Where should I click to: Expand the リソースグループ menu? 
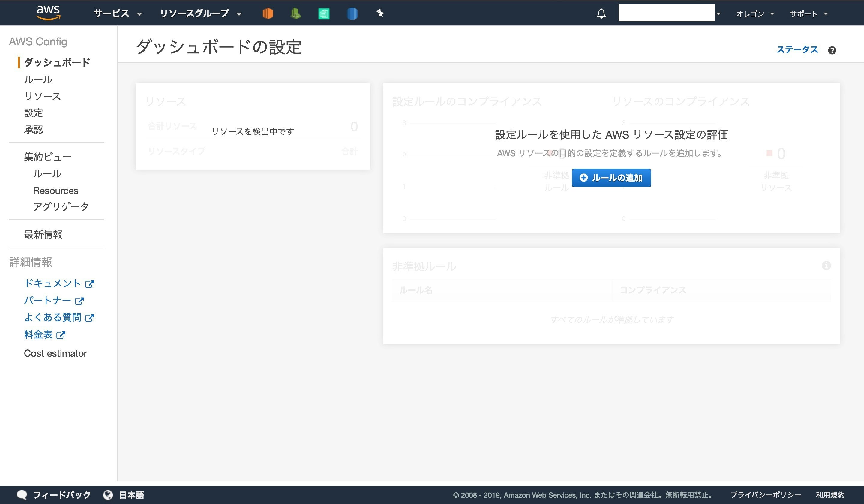201,13
